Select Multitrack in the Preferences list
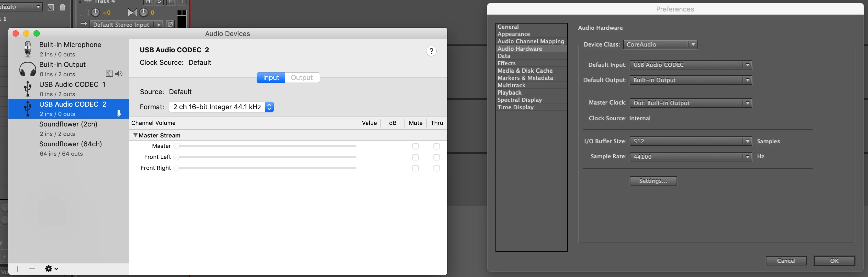This screenshot has width=868, height=277. (531, 85)
